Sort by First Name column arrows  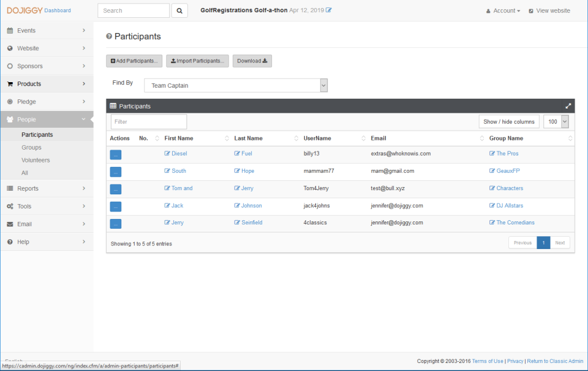point(227,138)
